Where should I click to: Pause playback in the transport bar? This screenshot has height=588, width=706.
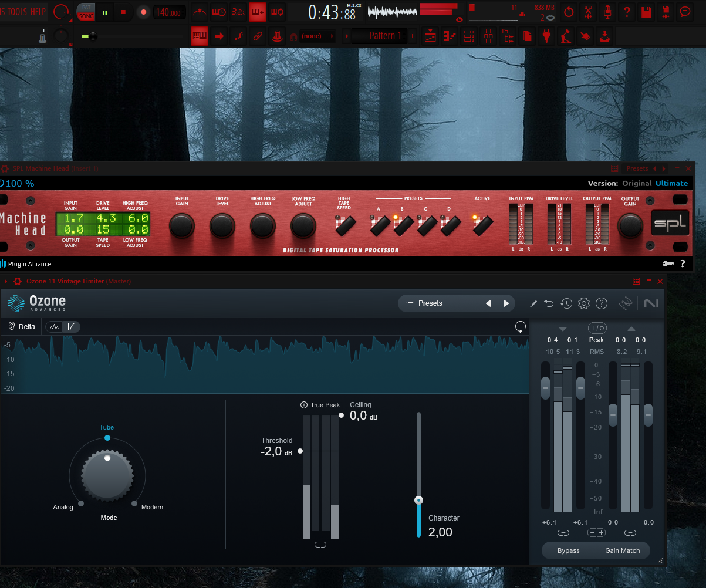(x=105, y=12)
